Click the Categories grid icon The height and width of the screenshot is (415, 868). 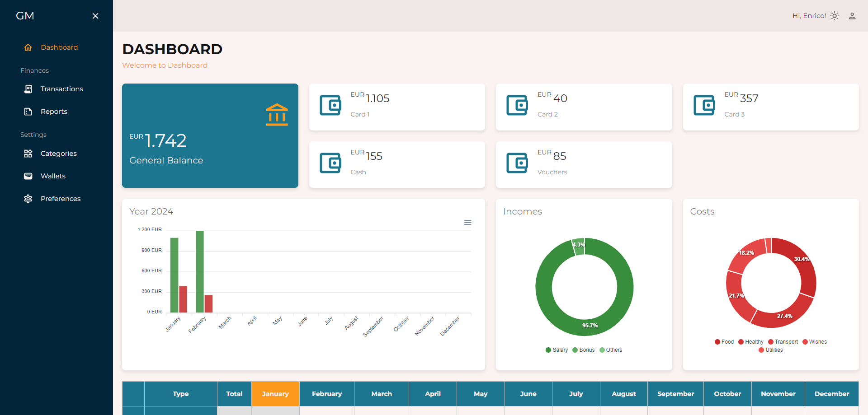(28, 154)
